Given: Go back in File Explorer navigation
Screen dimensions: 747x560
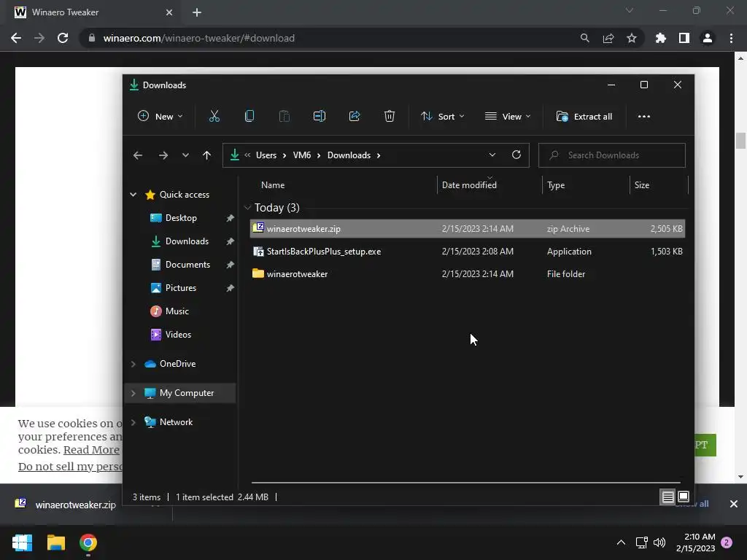Looking at the screenshot, I should tap(138, 155).
